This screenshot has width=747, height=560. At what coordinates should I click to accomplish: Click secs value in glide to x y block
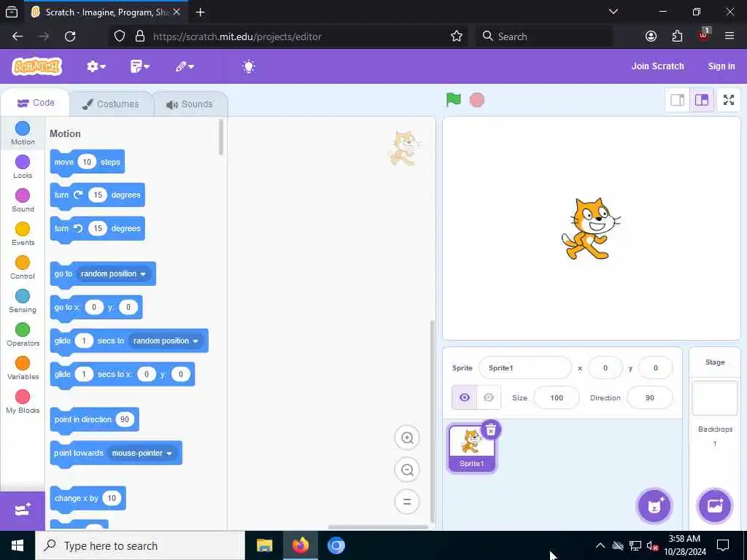coord(84,374)
